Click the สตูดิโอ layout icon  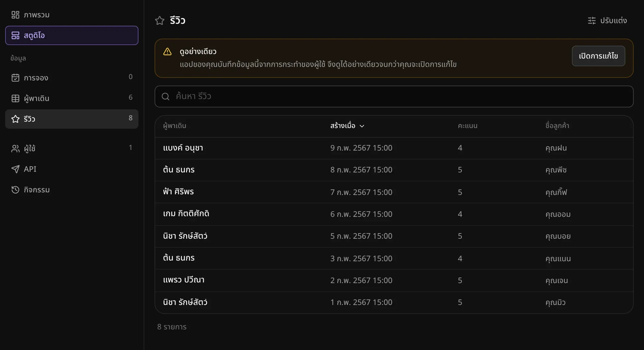pyautogui.click(x=15, y=35)
